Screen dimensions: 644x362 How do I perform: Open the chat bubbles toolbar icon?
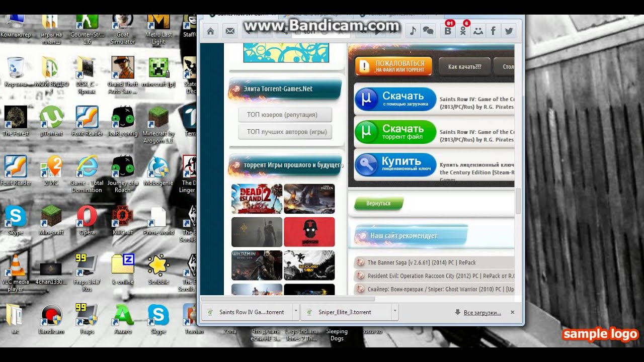pyautogui.click(x=428, y=31)
